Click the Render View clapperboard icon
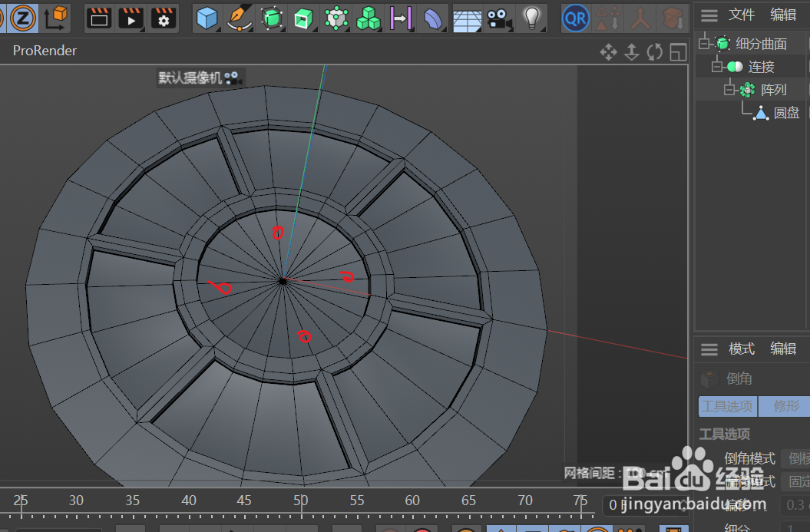 tap(99, 19)
